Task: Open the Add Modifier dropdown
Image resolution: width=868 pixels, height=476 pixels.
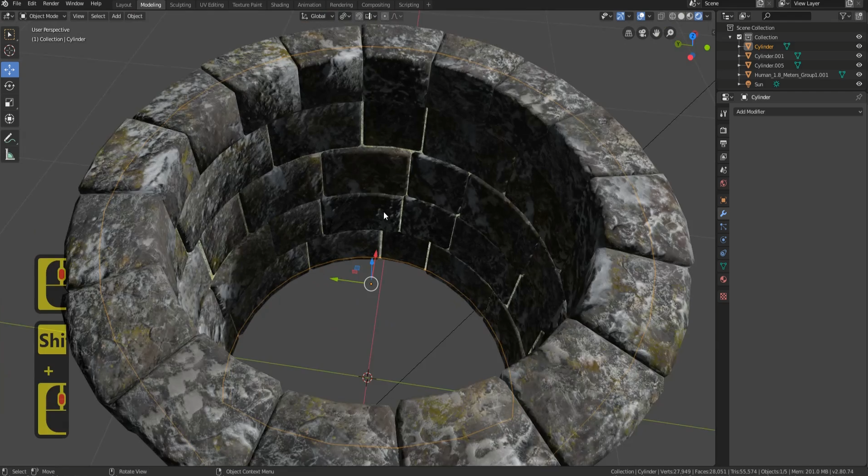Action: coord(799,112)
